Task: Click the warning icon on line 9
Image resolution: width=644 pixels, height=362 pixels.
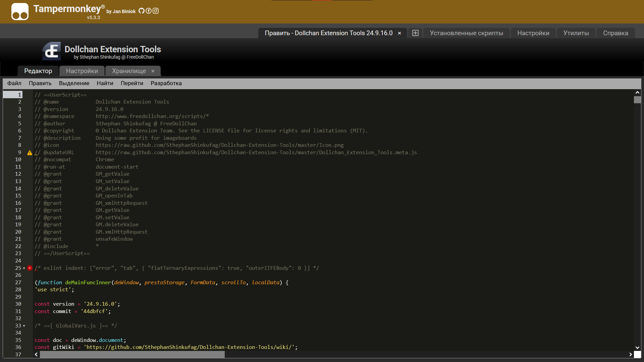Action: (x=30, y=153)
